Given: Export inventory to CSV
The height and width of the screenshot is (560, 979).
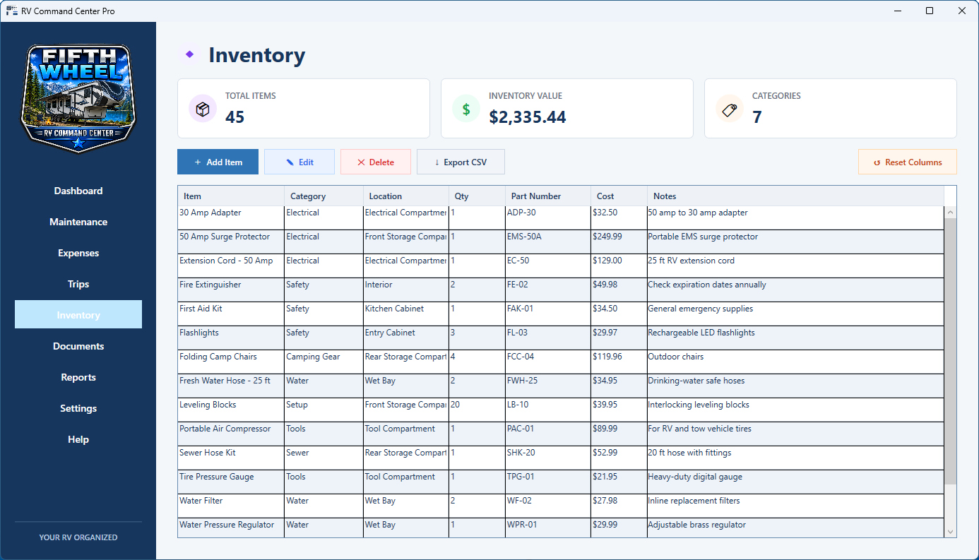Looking at the screenshot, I should coord(461,162).
